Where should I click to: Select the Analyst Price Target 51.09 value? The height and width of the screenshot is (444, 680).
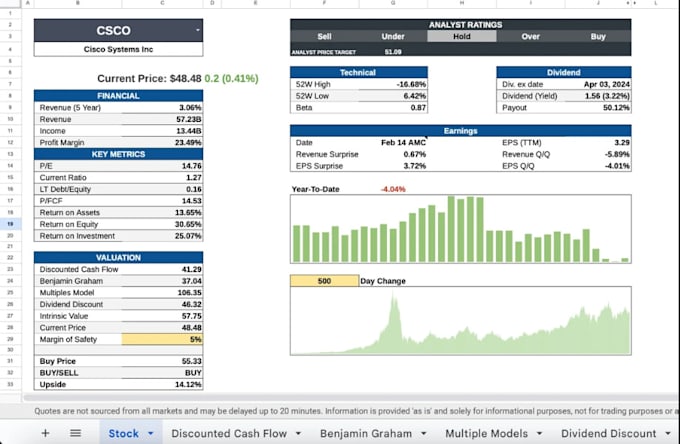(x=393, y=52)
